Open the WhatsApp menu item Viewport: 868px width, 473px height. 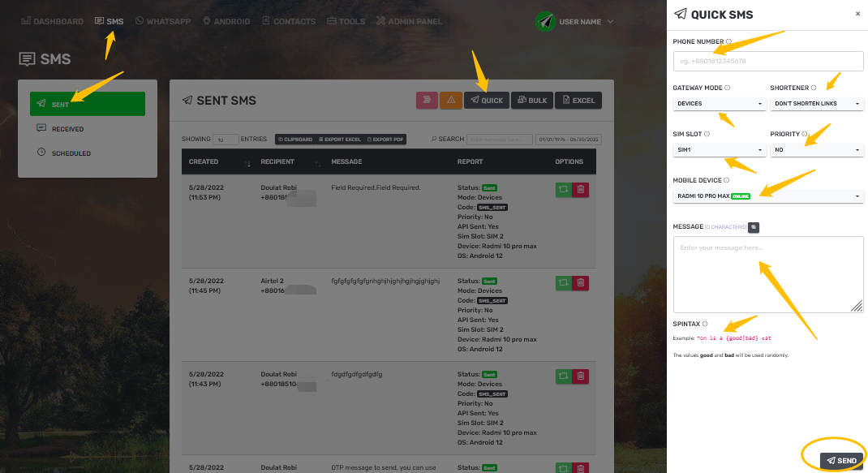(163, 21)
